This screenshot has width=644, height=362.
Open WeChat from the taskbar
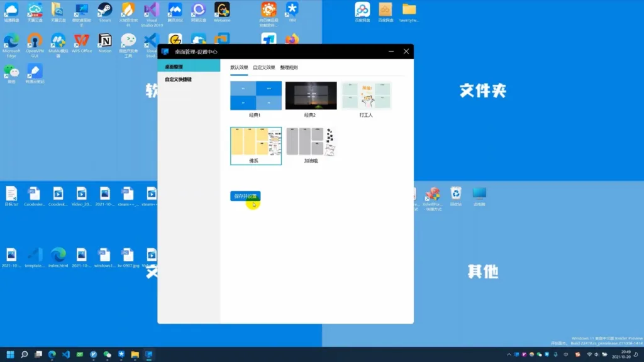[107, 354]
